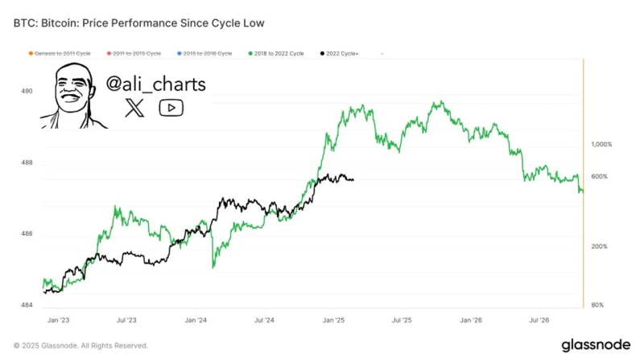Click the glassnode logo
The image size is (644, 362).
pyautogui.click(x=595, y=345)
